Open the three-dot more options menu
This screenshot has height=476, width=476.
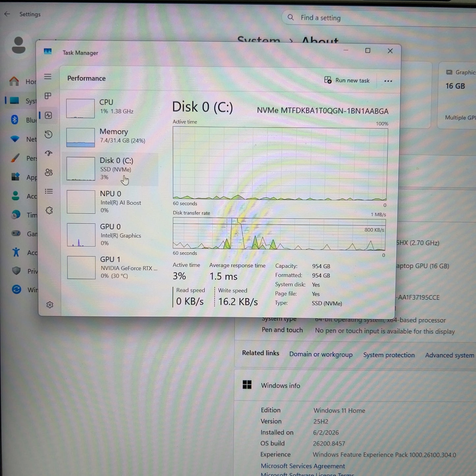(x=388, y=81)
